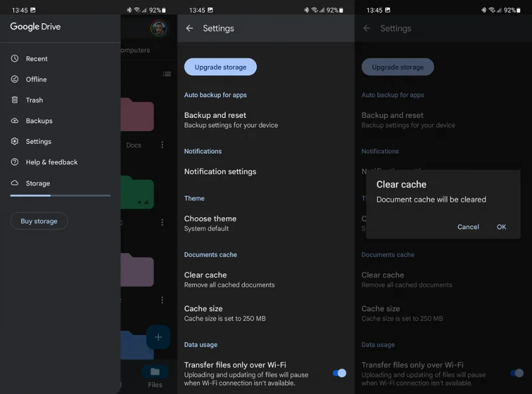Tap the plus new-item floating button
This screenshot has width=532, height=394.
158,337
